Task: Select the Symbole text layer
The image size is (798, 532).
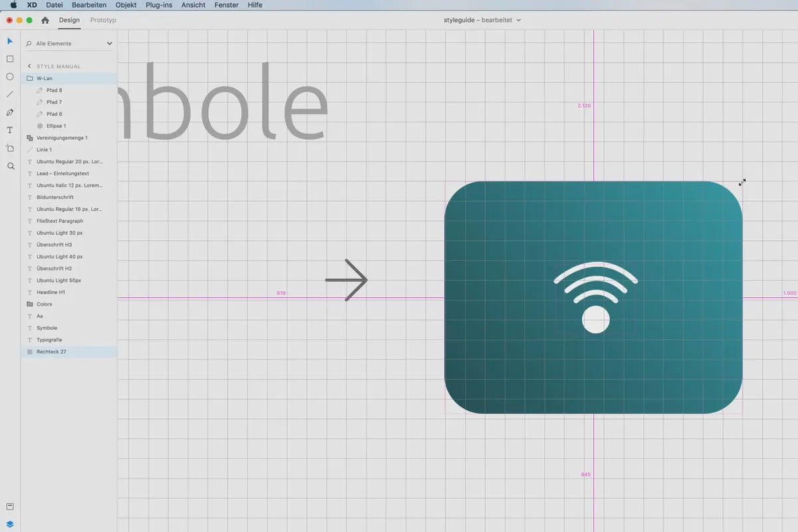Action: coord(69,328)
